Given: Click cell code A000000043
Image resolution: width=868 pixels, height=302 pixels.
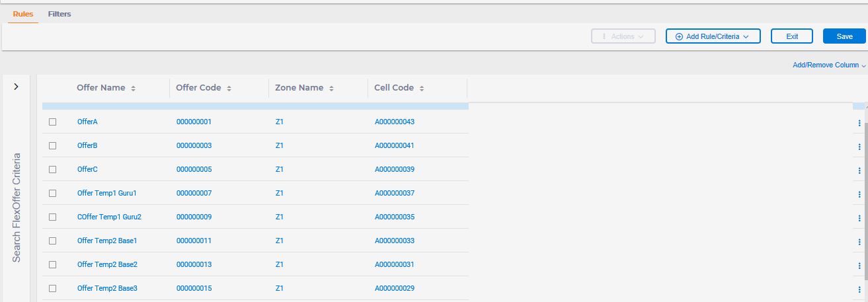Looking at the screenshot, I should pos(394,122).
